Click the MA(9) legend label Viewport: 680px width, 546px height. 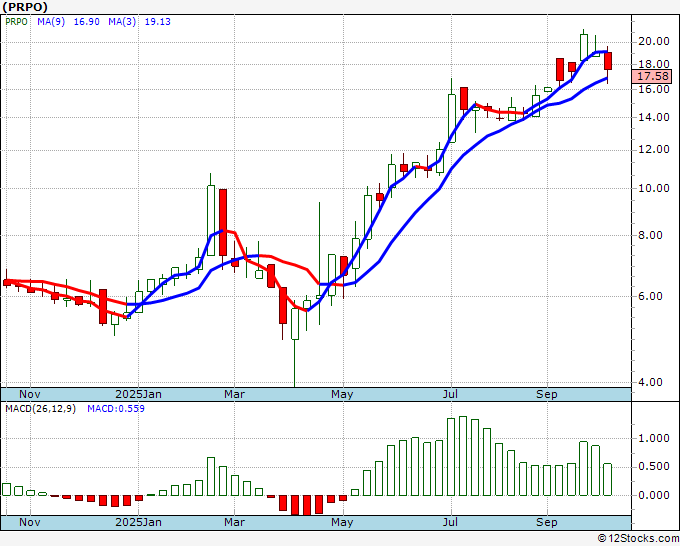(51, 22)
